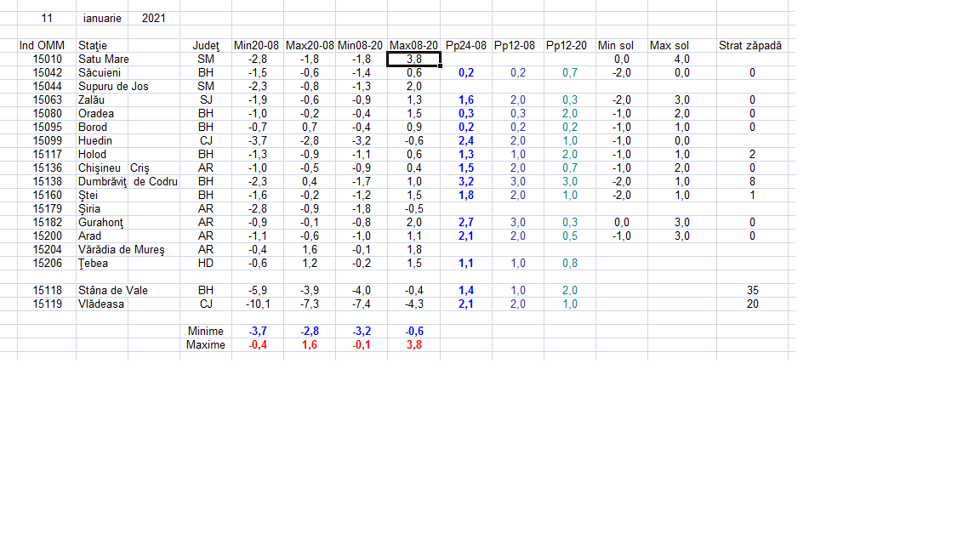Select the Satu Mare station cell
980x551 pixels.
click(x=104, y=60)
